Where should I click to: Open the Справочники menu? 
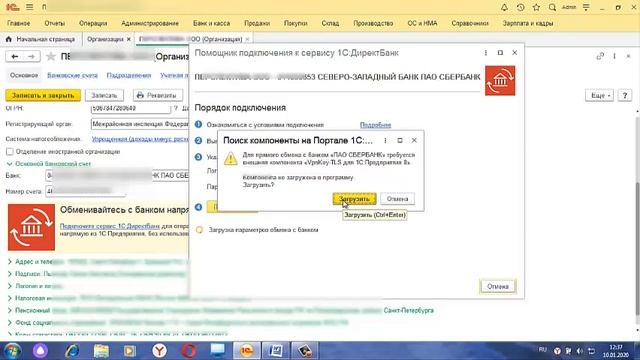point(470,23)
